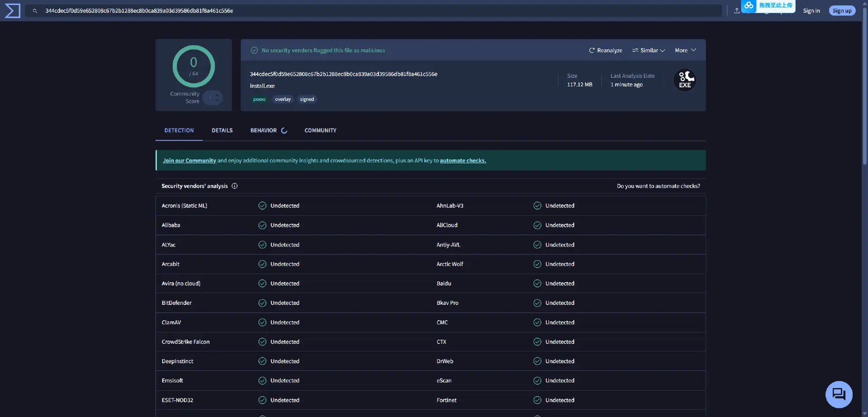Click the cloud upload extension icon in the toolbar
Screen dimensions: 868x417
pyautogui.click(x=750, y=6)
